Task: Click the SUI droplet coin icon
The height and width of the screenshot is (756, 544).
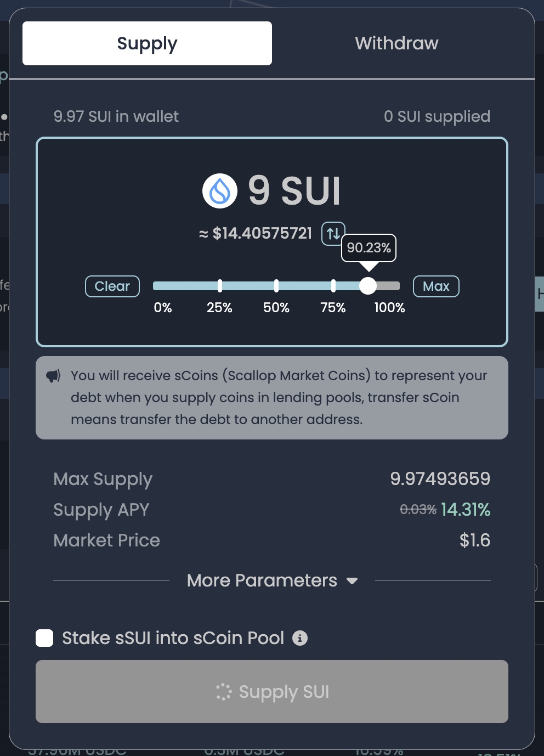Action: [220, 191]
